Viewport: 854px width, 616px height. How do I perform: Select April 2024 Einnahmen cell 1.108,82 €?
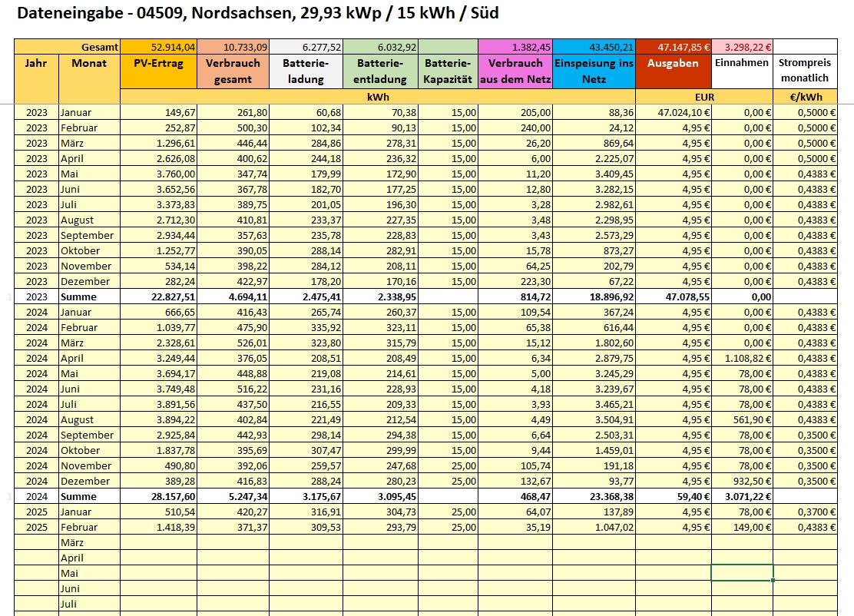[x=742, y=358]
